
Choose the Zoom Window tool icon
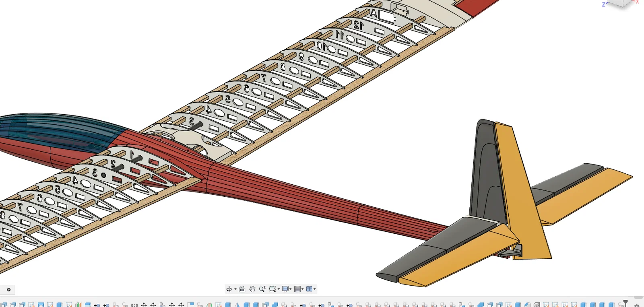pyautogui.click(x=272, y=289)
